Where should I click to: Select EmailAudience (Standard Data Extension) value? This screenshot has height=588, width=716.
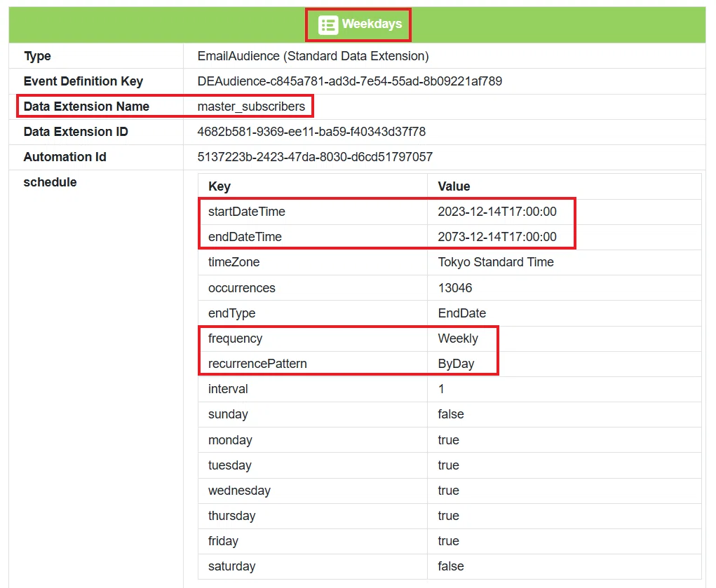click(313, 56)
